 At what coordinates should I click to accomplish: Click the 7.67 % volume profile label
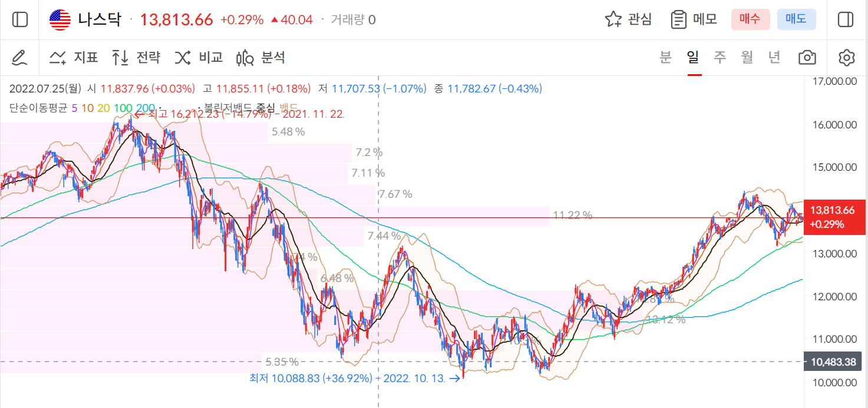tap(395, 194)
